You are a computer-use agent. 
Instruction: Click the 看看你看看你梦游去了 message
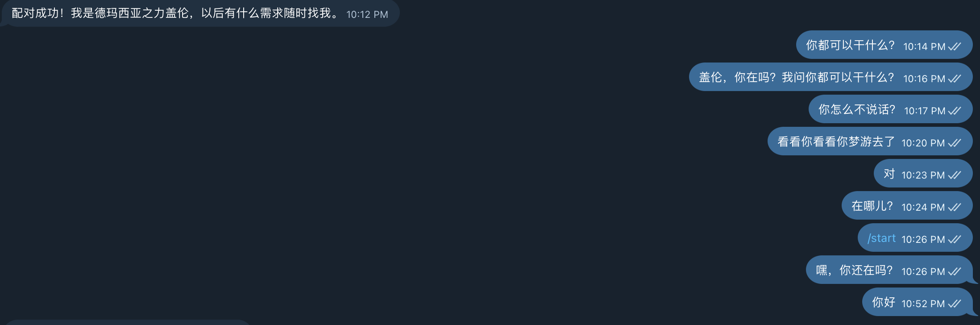pyautogui.click(x=870, y=141)
